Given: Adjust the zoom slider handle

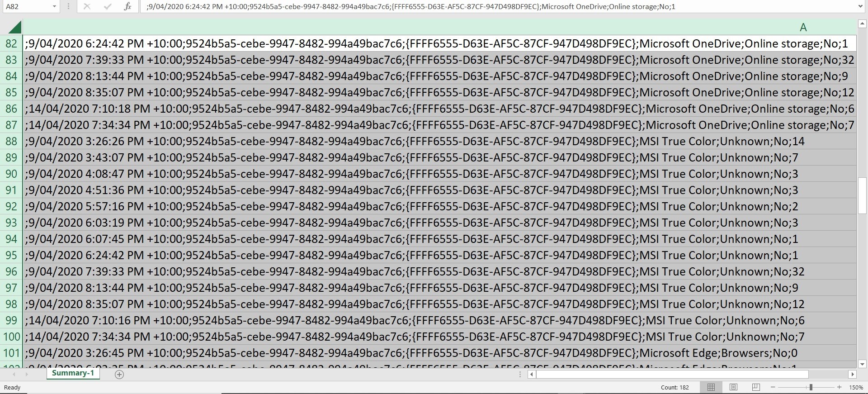Looking at the screenshot, I should point(811,387).
